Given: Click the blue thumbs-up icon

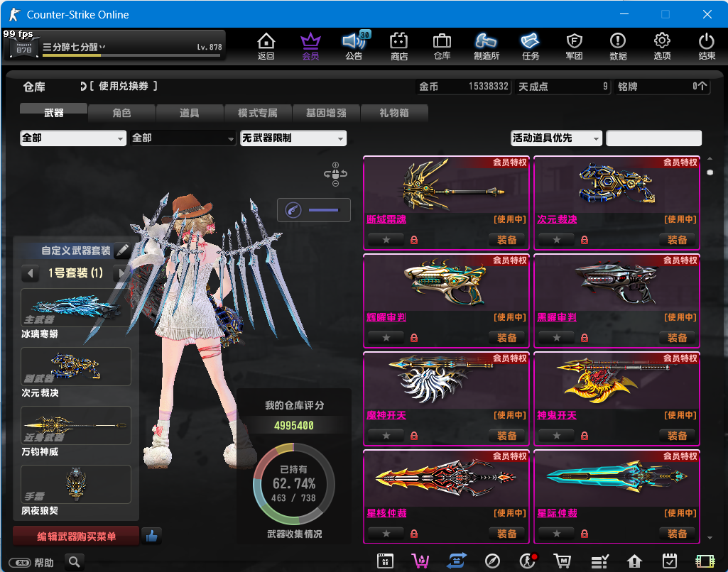Looking at the screenshot, I should pos(151,537).
